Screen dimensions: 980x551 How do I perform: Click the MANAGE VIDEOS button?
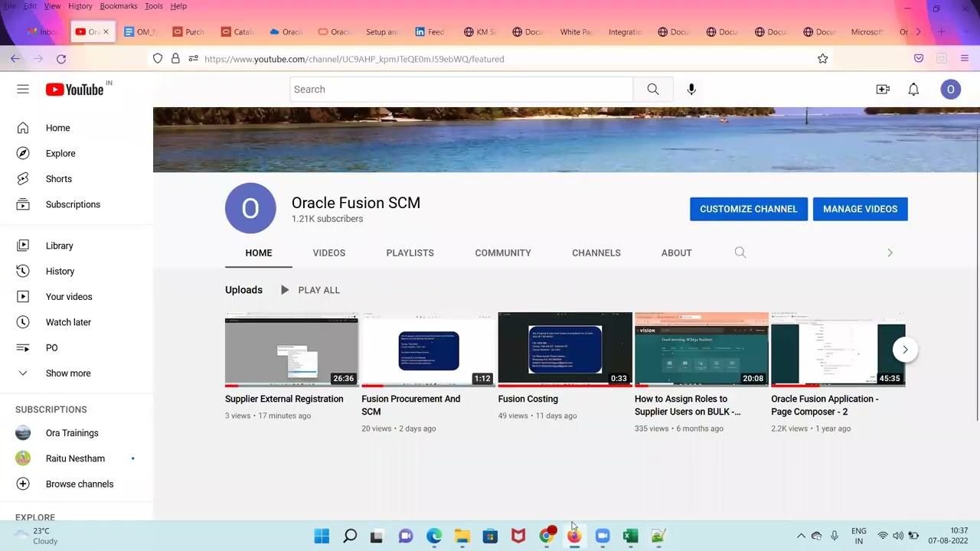861,209
